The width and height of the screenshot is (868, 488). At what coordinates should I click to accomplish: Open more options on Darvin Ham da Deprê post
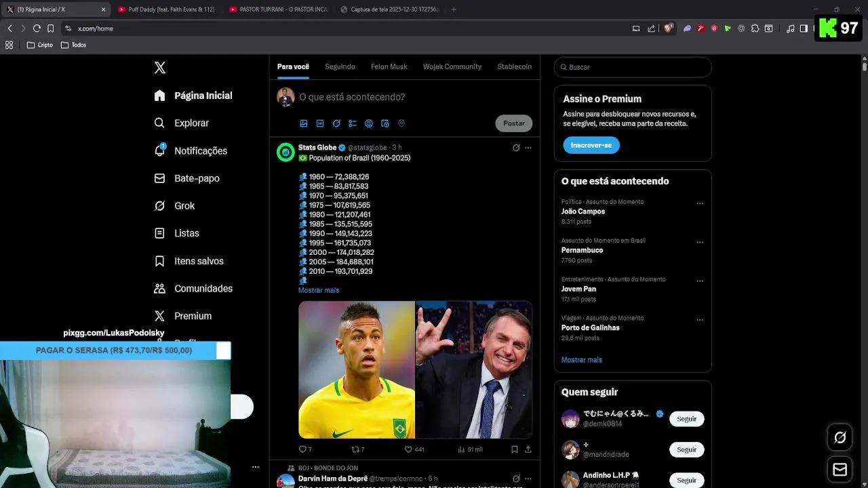528,479
